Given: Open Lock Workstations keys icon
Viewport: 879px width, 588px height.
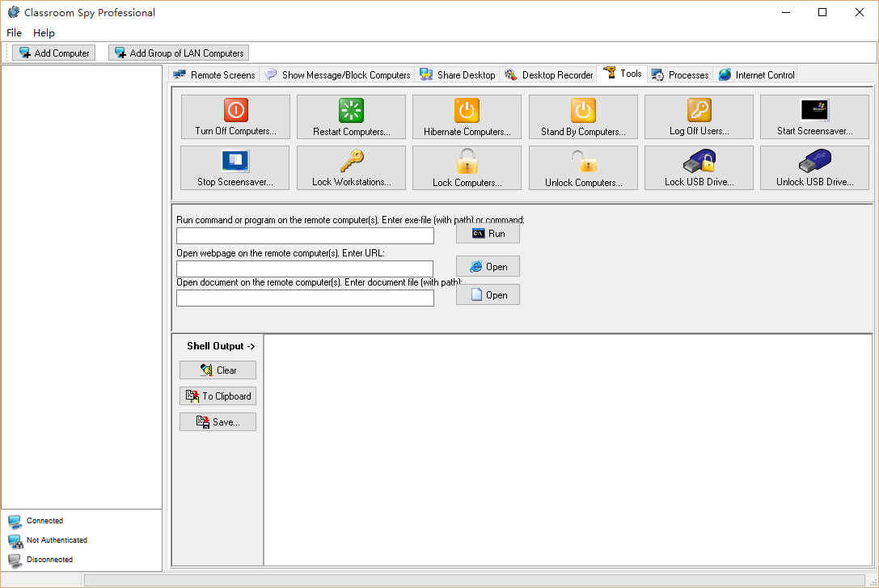Looking at the screenshot, I should (x=351, y=161).
